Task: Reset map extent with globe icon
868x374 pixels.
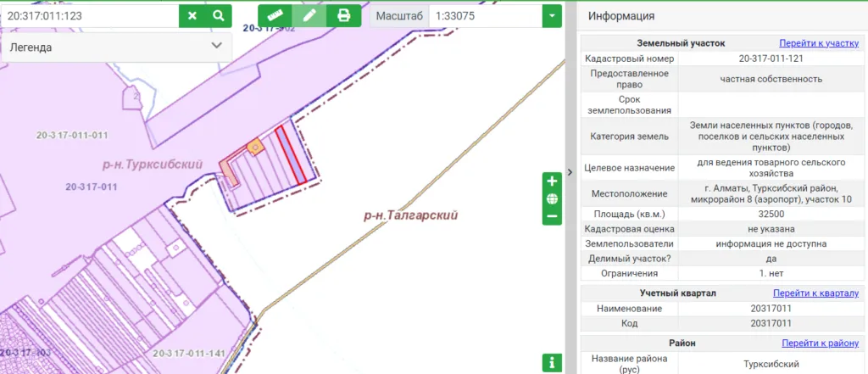Action: (x=552, y=199)
